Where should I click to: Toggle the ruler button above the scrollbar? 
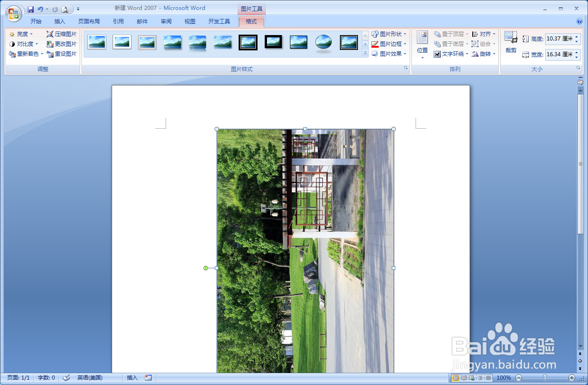click(x=580, y=82)
